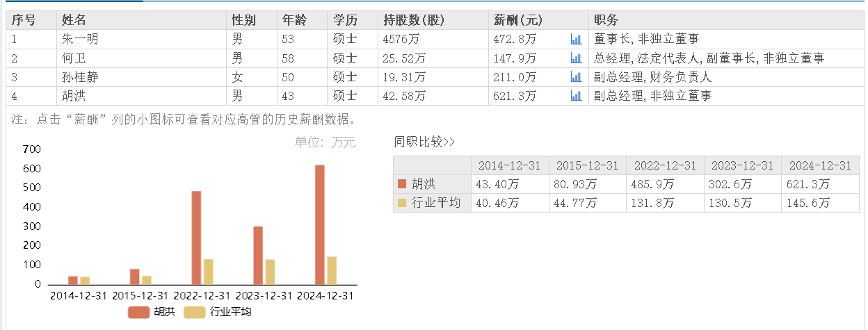The width and height of the screenshot is (868, 330).
Task: Click shareholding value 42.58万
Action: pos(405,96)
